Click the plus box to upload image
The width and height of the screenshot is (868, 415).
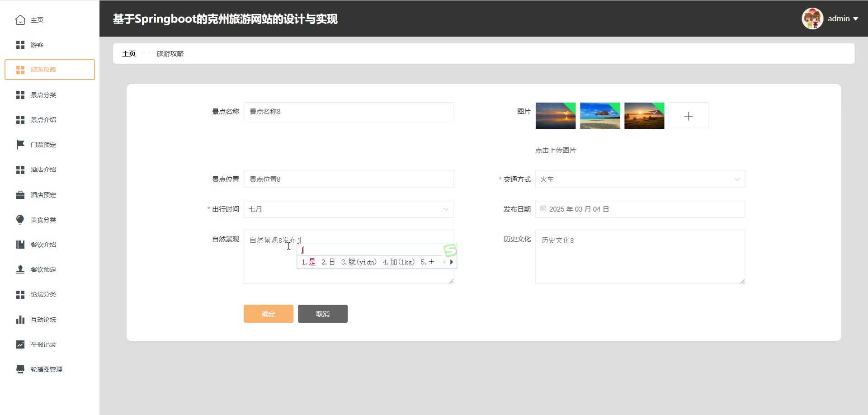tap(688, 116)
